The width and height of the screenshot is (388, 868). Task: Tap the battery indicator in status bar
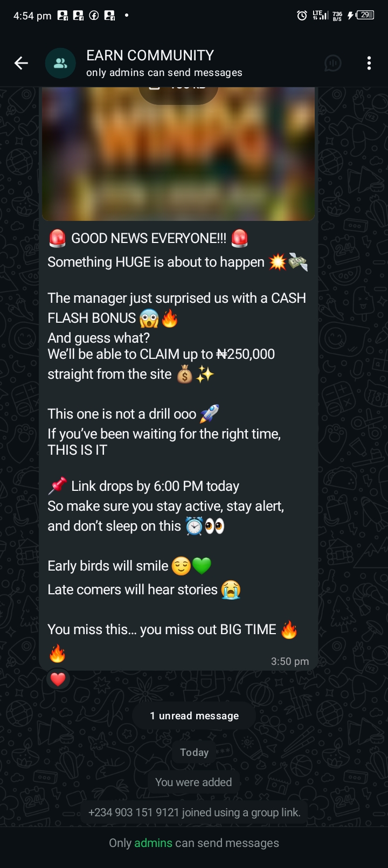coord(365,15)
